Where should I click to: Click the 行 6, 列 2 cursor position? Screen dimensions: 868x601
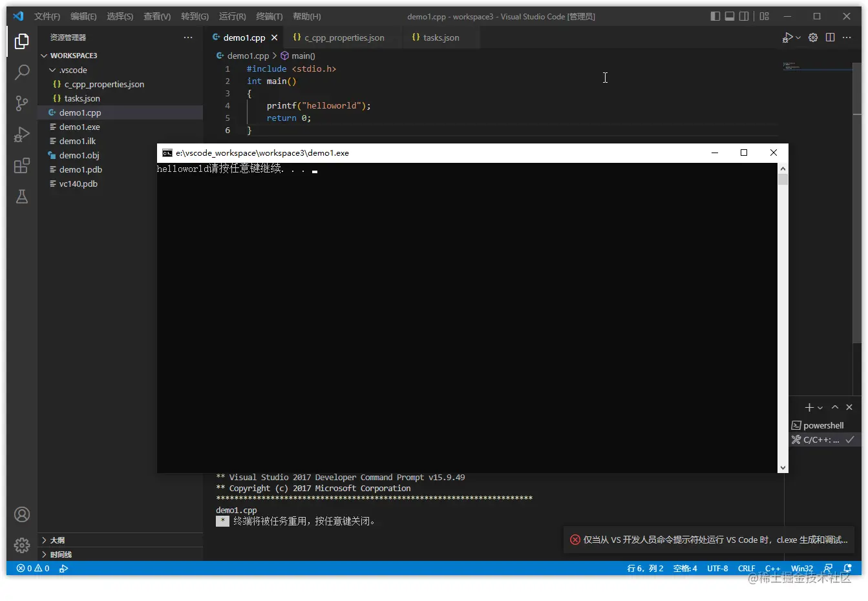(645, 568)
